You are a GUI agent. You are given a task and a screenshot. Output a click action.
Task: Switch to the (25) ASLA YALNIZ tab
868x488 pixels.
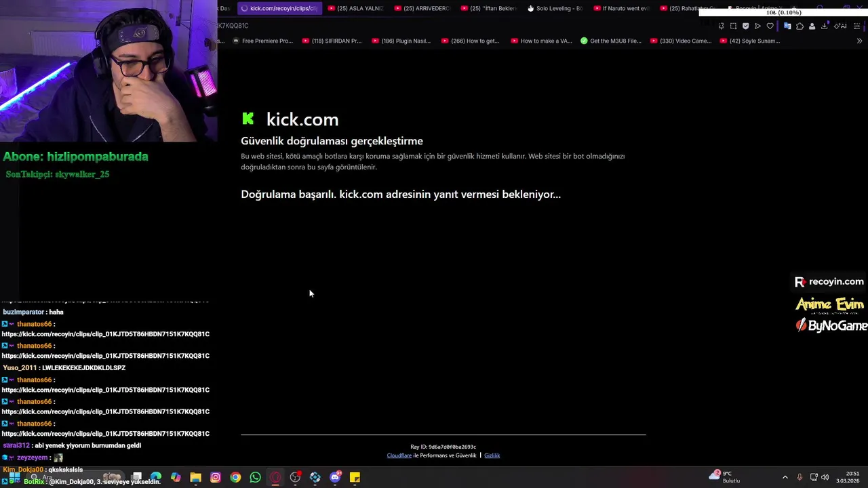pyautogui.click(x=356, y=8)
